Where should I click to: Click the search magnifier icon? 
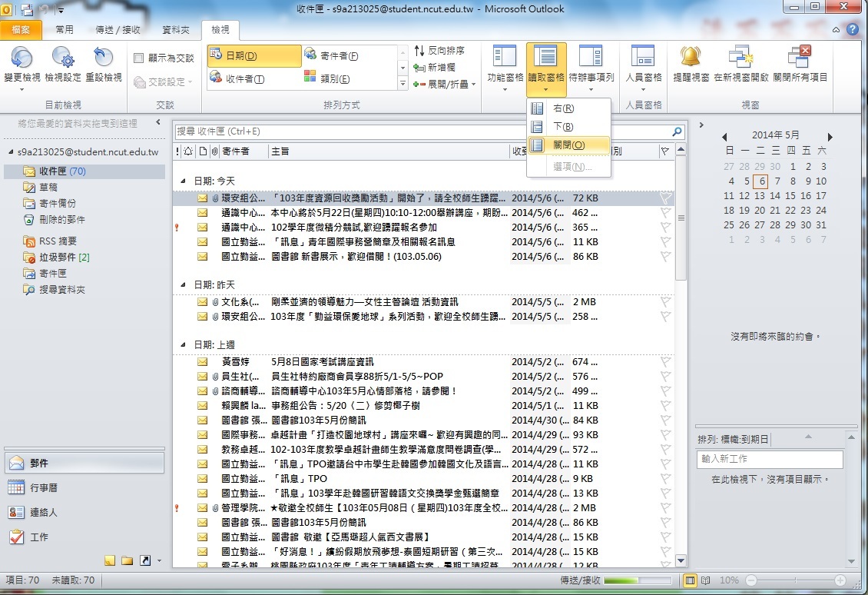click(x=677, y=131)
